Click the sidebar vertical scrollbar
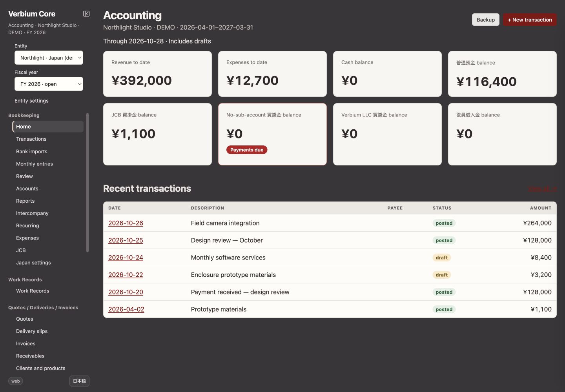Viewport: 565px width, 392px height. [x=87, y=182]
